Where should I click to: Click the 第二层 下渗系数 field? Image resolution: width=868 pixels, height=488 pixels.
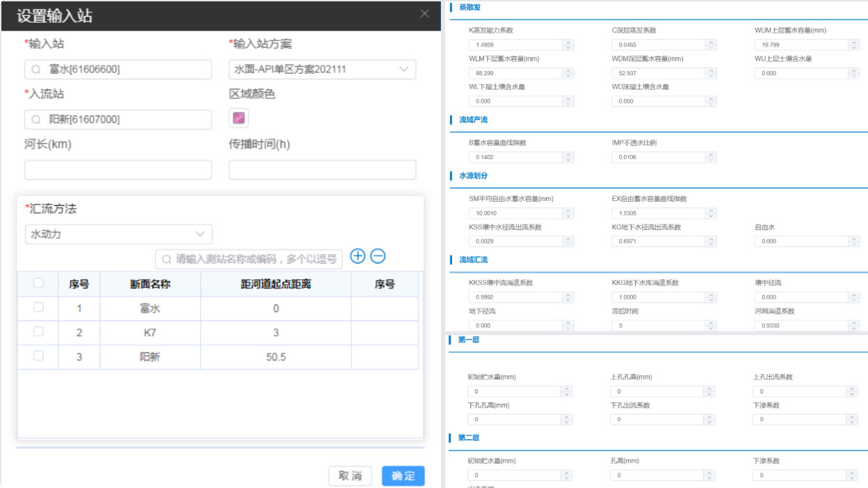805,475
